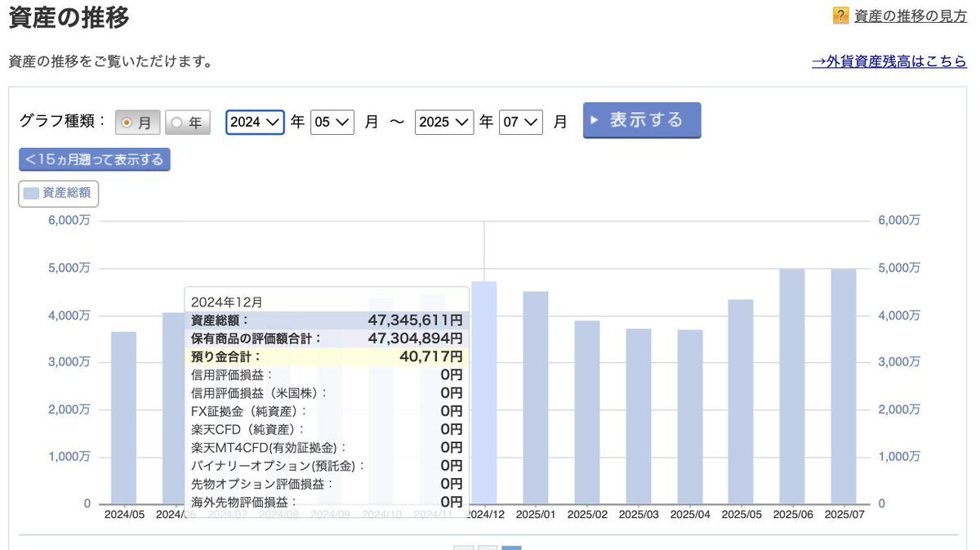Click the 2024/12 x-axis date label
Viewport: 980px width, 550px height.
(484, 515)
